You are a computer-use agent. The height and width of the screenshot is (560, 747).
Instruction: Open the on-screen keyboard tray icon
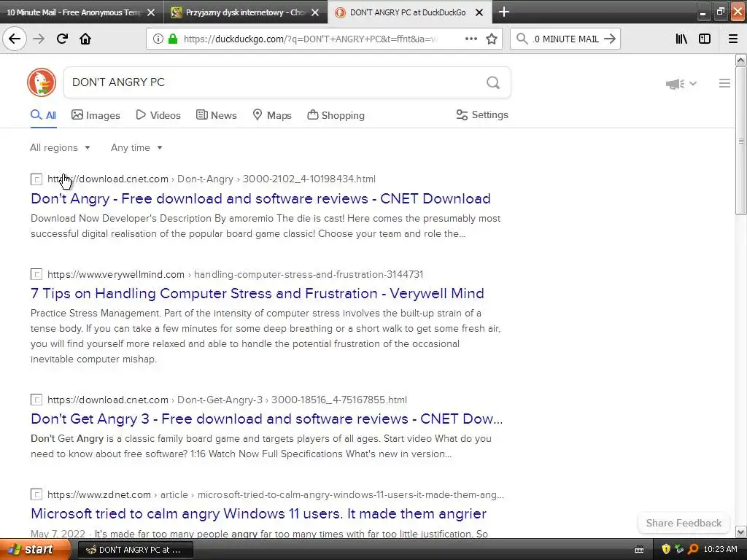[x=639, y=550]
